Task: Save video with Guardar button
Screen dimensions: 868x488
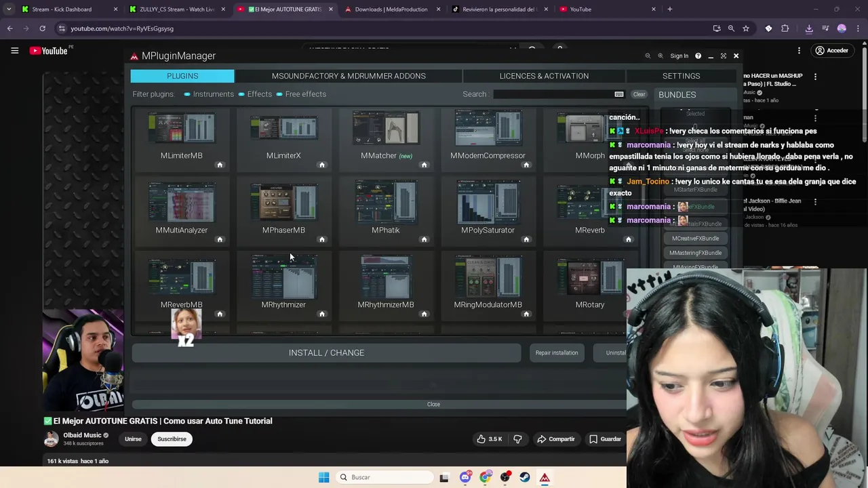Action: pyautogui.click(x=605, y=439)
